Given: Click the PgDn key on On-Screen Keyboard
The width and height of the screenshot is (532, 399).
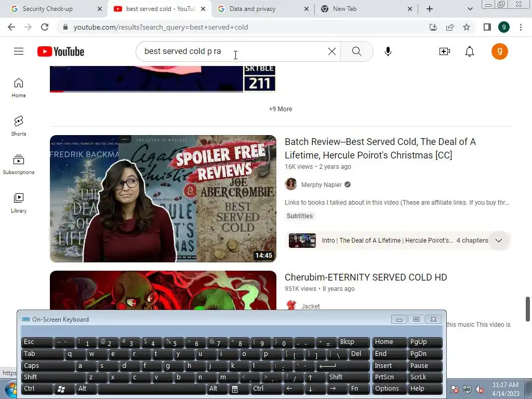Looking at the screenshot, I should (x=425, y=354).
